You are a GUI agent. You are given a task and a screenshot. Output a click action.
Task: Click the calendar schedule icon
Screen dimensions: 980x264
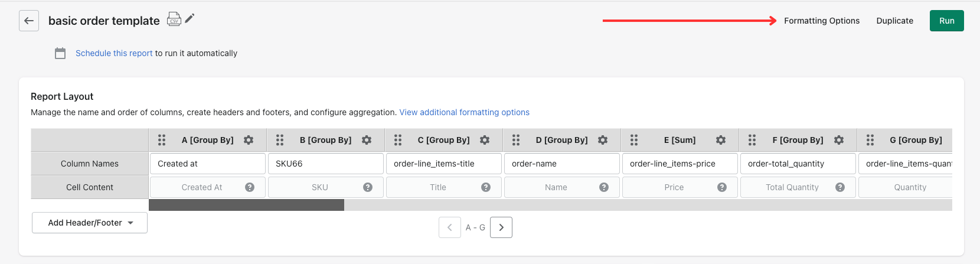[x=60, y=53]
